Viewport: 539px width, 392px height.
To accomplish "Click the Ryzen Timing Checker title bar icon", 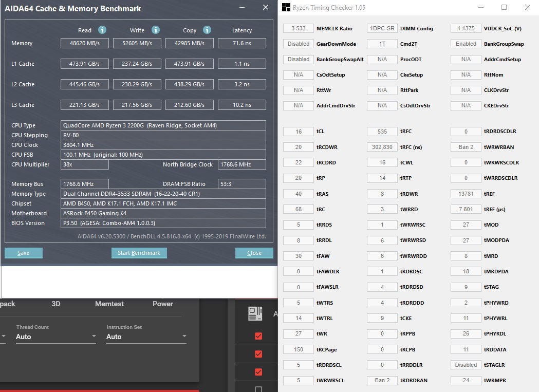I will (286, 7).
